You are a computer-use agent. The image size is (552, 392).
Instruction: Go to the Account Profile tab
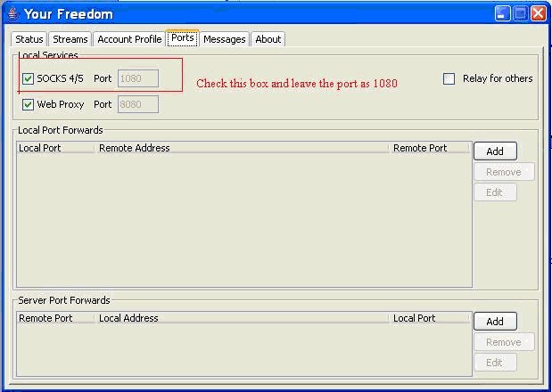[129, 39]
